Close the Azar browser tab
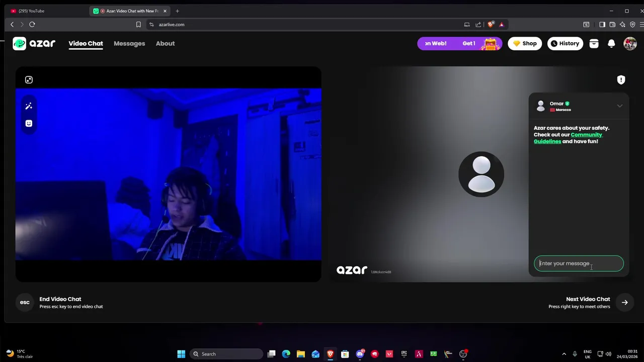The image size is (644, 362). [x=165, y=11]
